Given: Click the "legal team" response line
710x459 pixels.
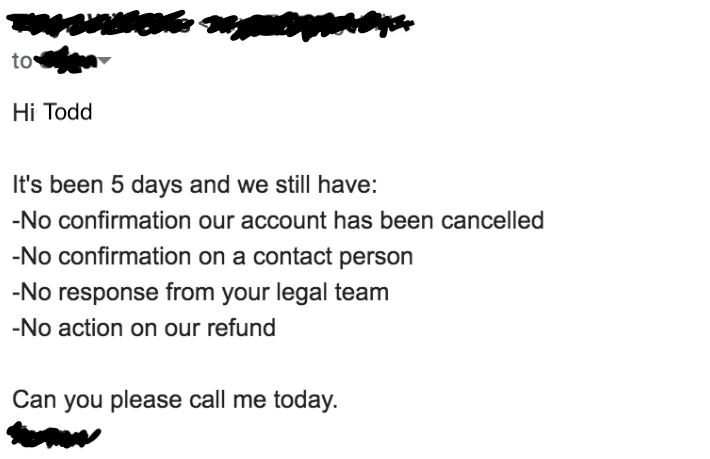Looking at the screenshot, I should pos(200,292).
